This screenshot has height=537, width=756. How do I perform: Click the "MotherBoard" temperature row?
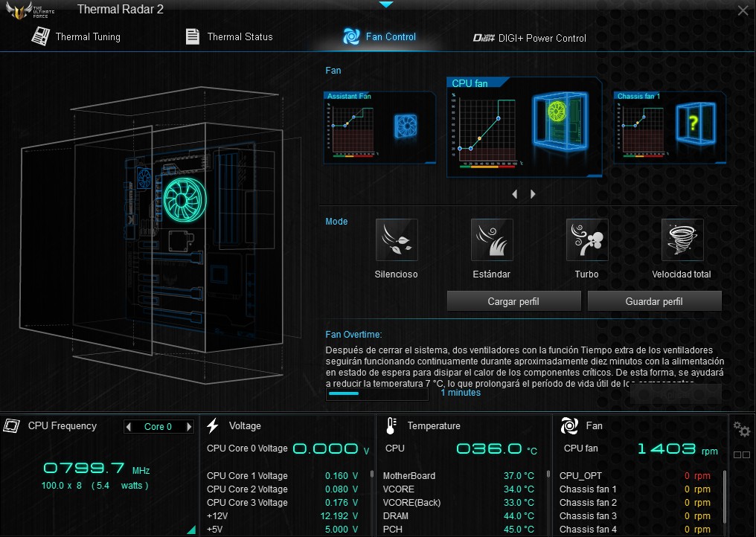pyautogui.click(x=458, y=476)
